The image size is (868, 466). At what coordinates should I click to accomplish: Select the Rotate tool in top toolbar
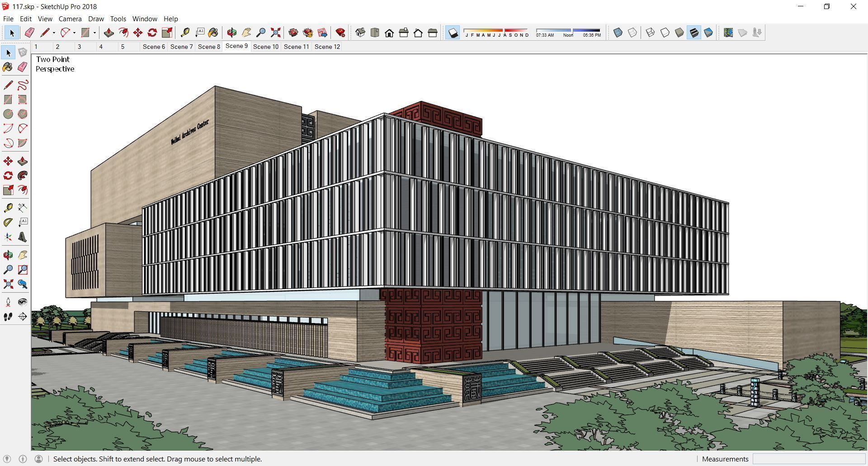coord(152,33)
